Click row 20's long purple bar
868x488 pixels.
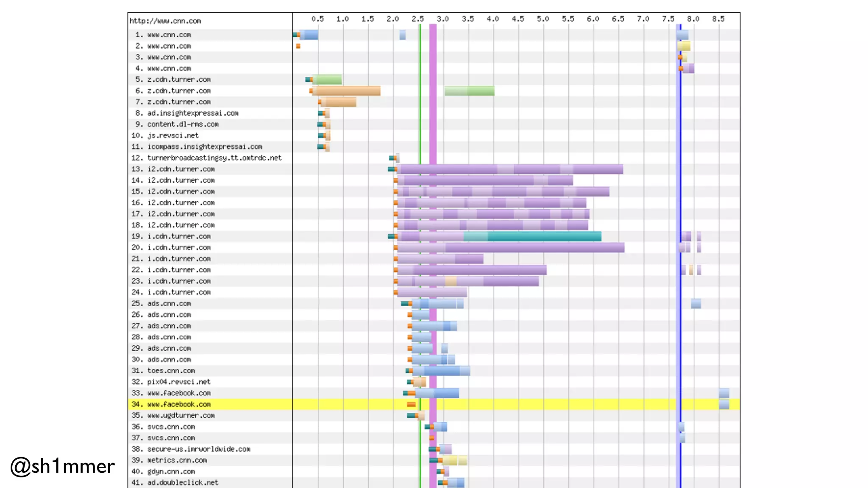tap(534, 247)
